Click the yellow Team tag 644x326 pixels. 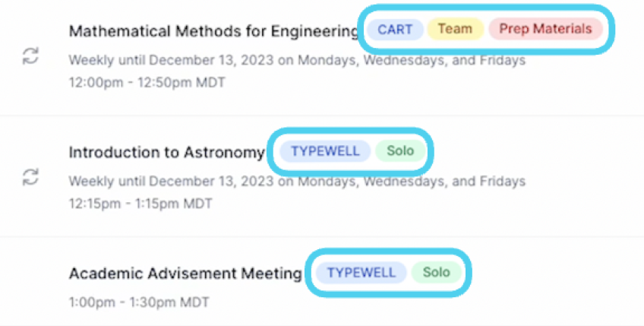pyautogui.click(x=455, y=30)
